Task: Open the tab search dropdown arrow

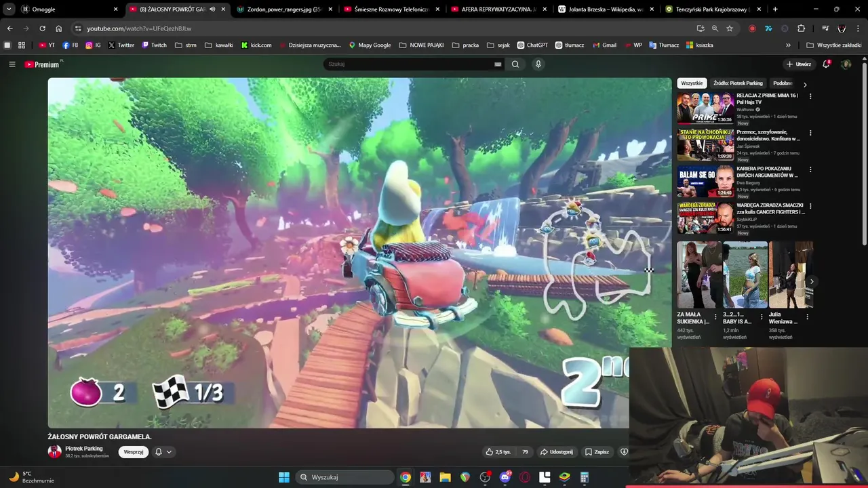Action: coord(9,9)
